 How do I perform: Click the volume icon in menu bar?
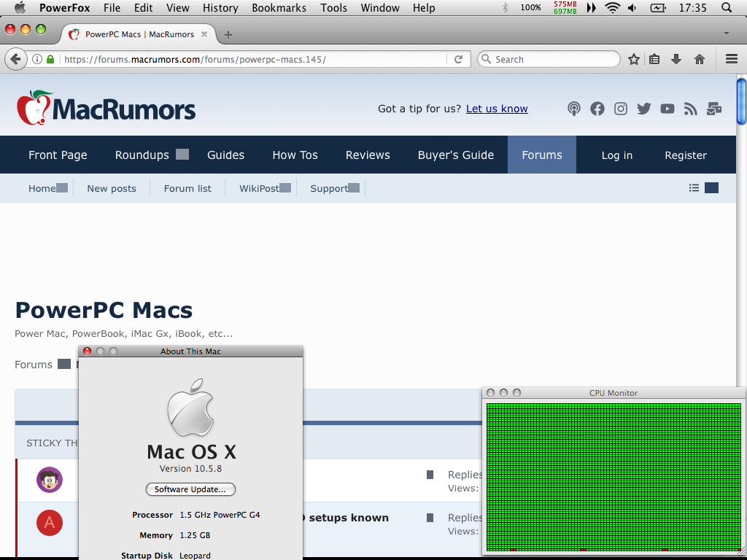pyautogui.click(x=632, y=7)
